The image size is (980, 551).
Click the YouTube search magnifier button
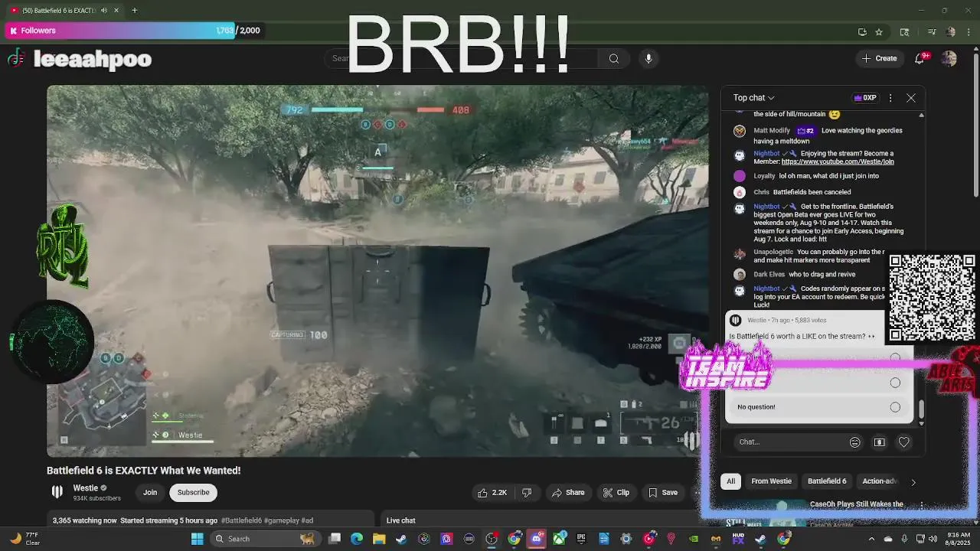614,58
